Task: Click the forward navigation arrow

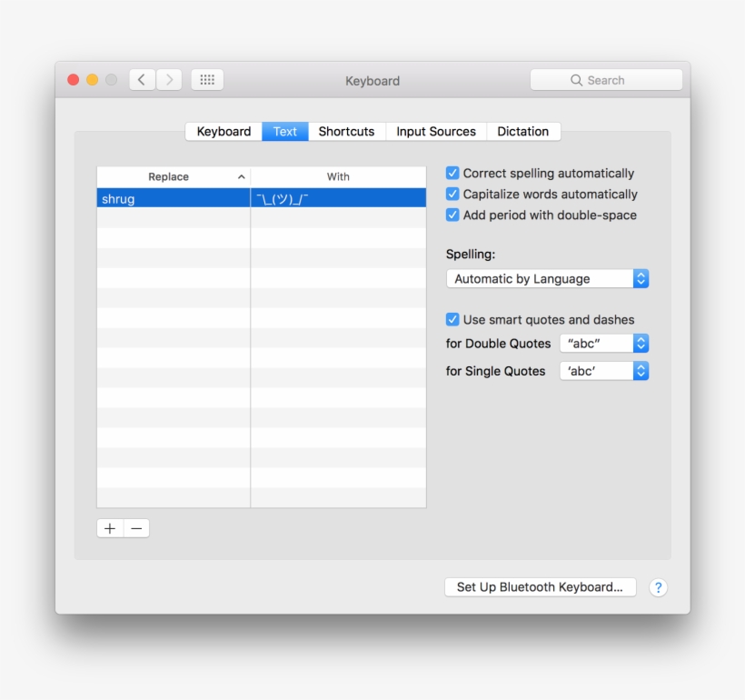Action: [169, 80]
